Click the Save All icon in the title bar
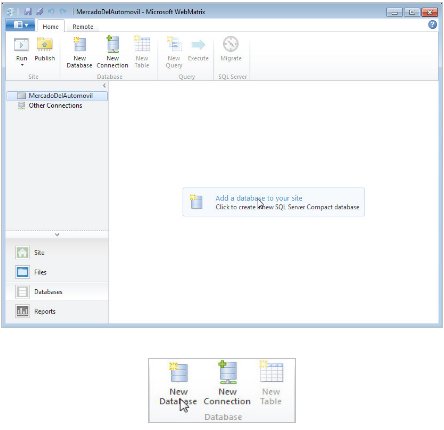444x430 pixels. click(40, 12)
